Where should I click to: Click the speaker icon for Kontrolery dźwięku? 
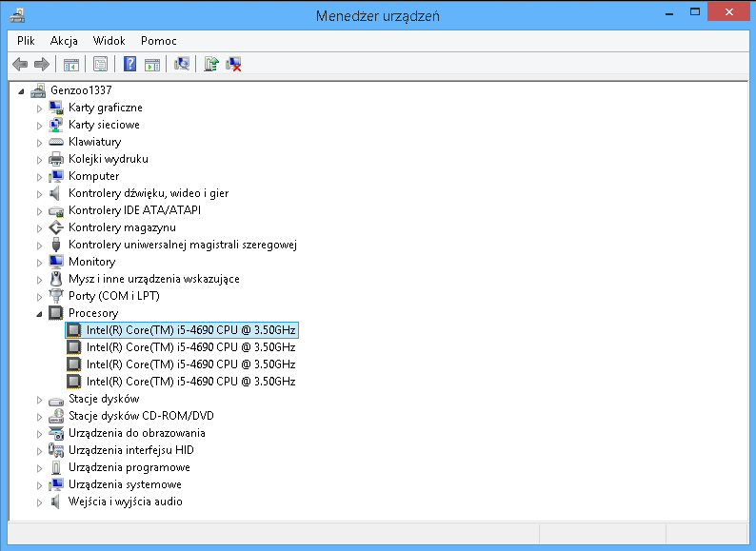(x=55, y=193)
